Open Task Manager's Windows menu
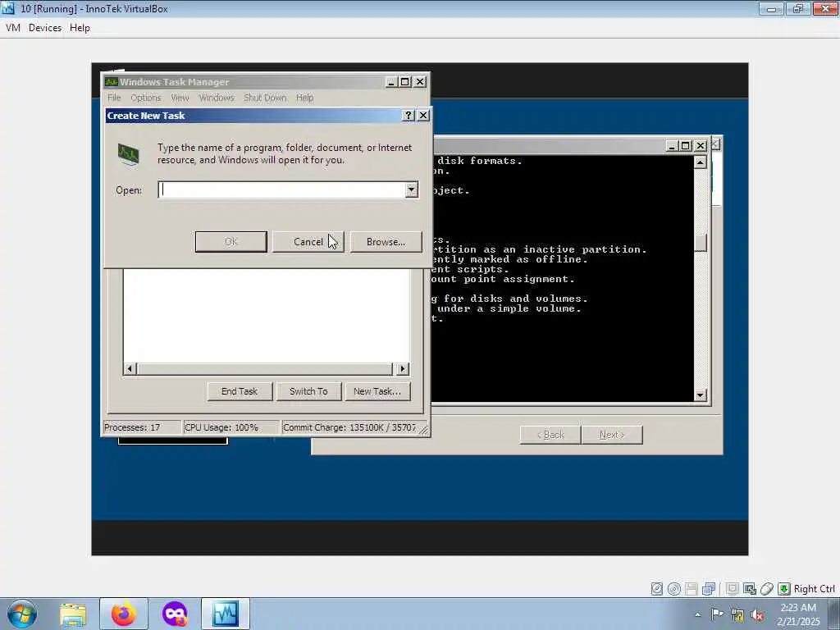This screenshot has height=630, width=840. tap(217, 98)
